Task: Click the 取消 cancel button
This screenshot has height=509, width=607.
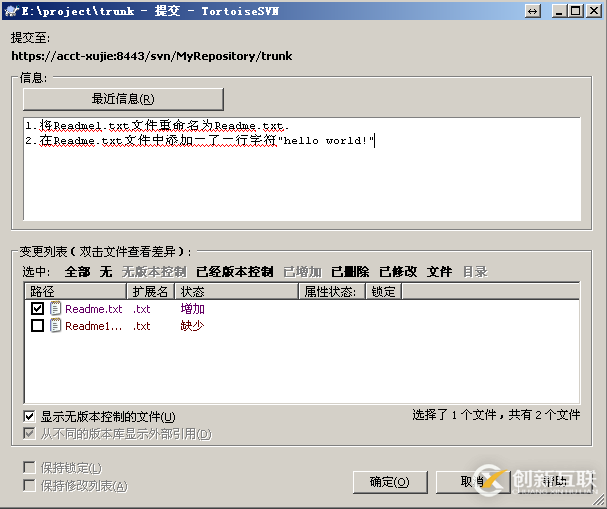Action: (x=473, y=482)
